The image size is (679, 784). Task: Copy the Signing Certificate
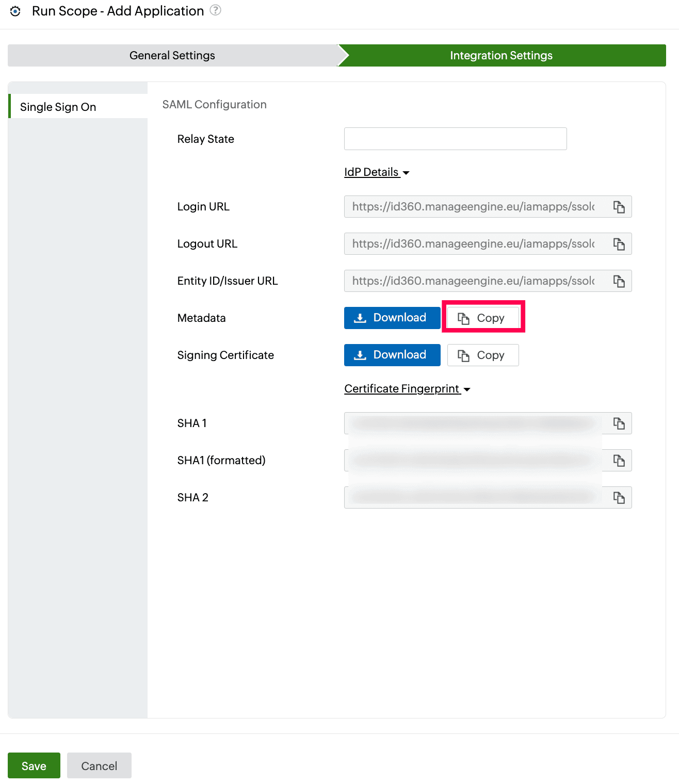482,355
